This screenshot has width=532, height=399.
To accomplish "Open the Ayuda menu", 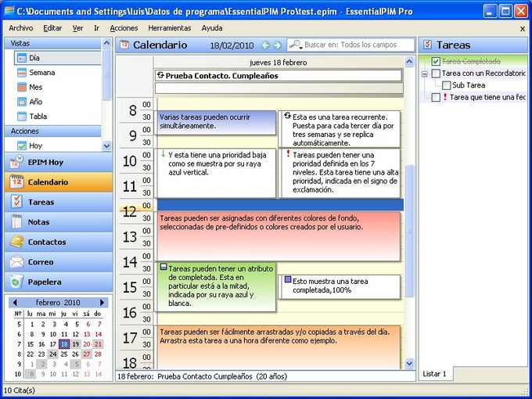I will (212, 28).
